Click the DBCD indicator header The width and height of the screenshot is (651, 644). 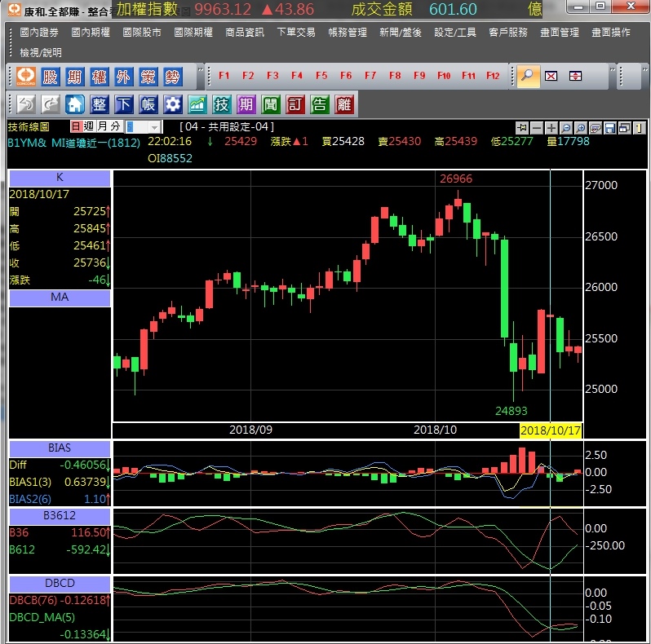(60, 584)
